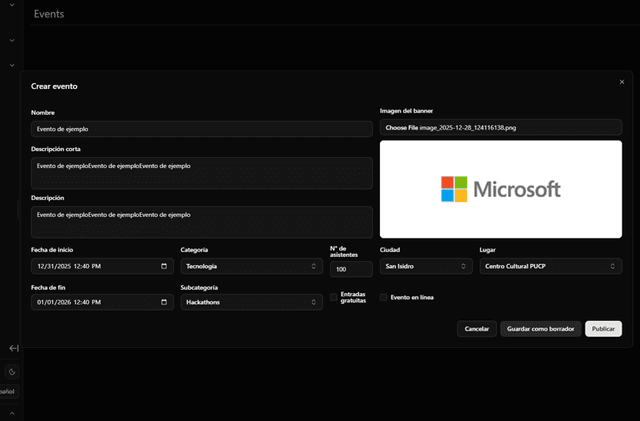The image size is (640, 421).
Task: Check the Evento en línea box
Action: (x=383, y=297)
